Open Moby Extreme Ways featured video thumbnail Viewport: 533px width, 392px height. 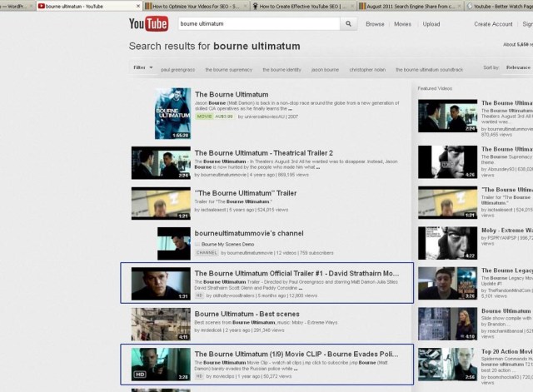pyautogui.click(x=448, y=243)
